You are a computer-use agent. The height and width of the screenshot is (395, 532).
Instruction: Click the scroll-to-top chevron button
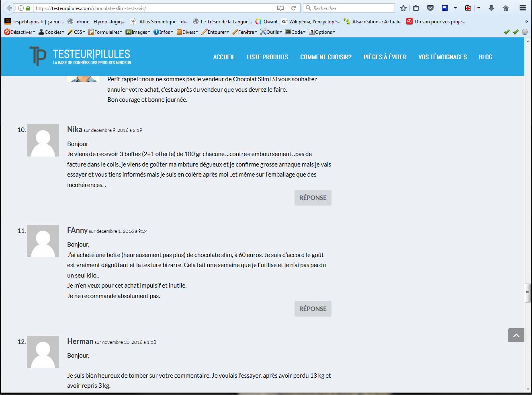[x=516, y=335]
